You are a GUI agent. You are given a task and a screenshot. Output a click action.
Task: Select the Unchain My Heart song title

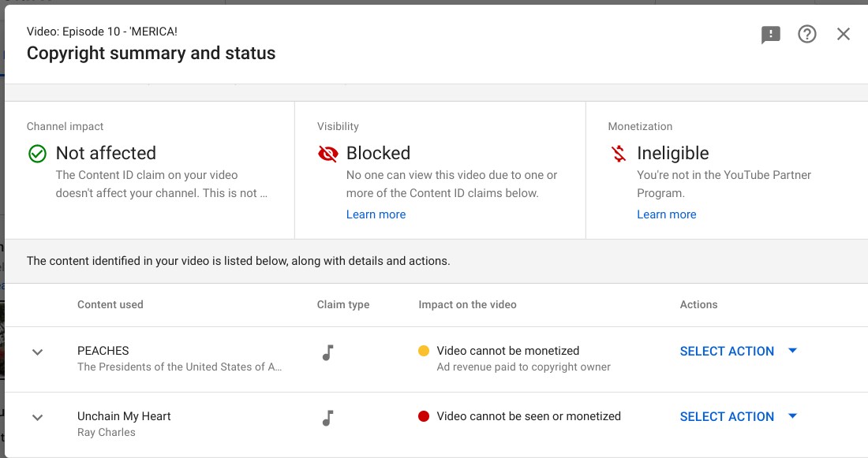tap(124, 416)
